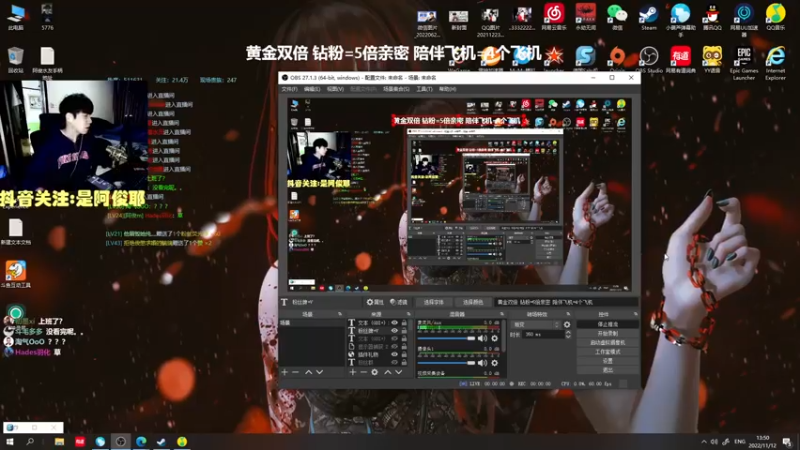Open 此电脑 This PC icon
800x450 pixels.
point(16,18)
